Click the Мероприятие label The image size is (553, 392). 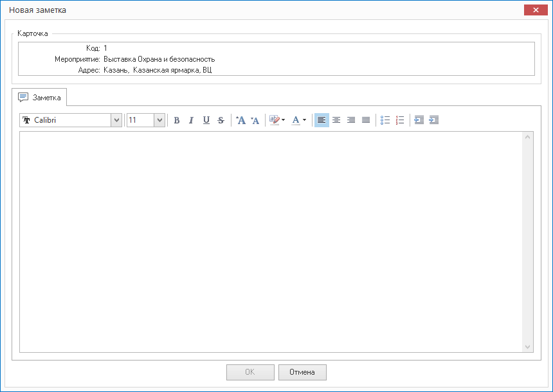(x=77, y=59)
